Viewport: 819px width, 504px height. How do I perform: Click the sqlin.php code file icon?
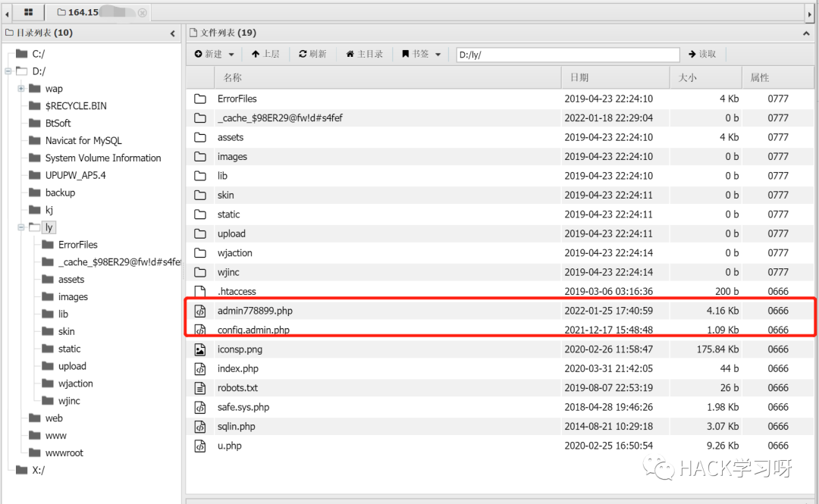(x=200, y=427)
